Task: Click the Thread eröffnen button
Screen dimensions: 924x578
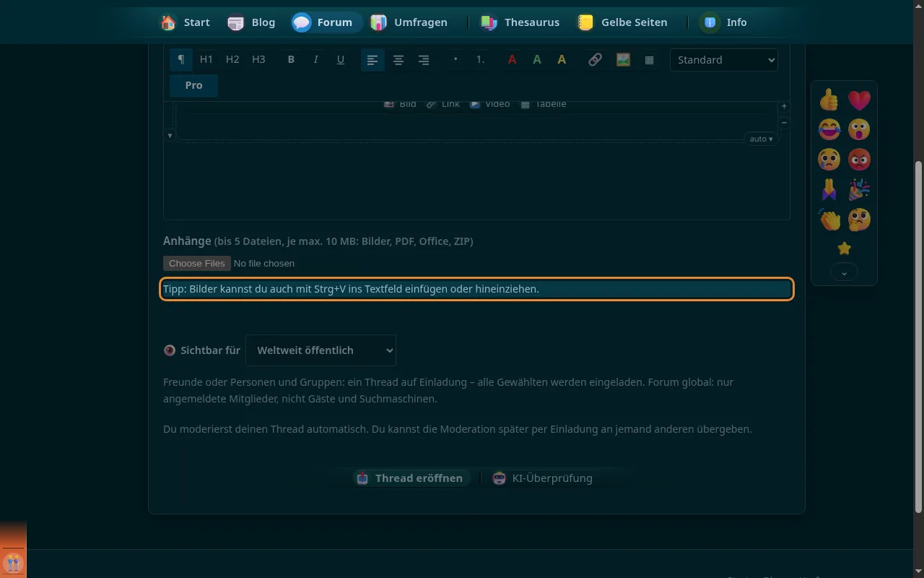Action: coord(409,478)
